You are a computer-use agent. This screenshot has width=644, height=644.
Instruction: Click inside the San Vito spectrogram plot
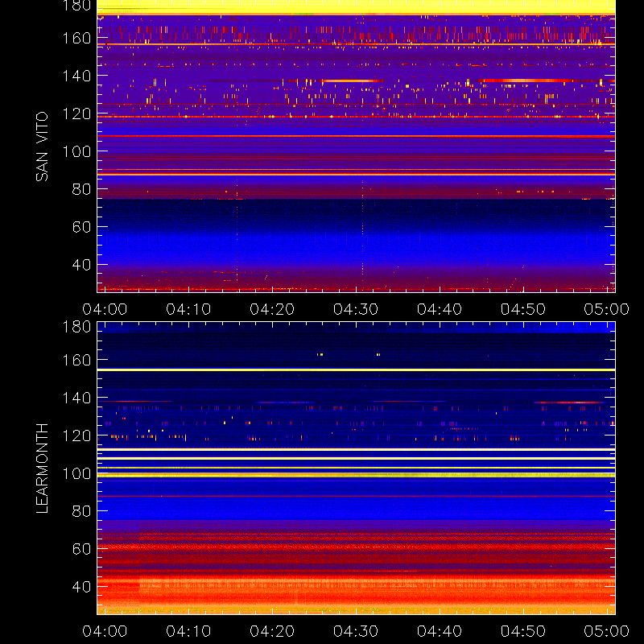click(x=356, y=147)
